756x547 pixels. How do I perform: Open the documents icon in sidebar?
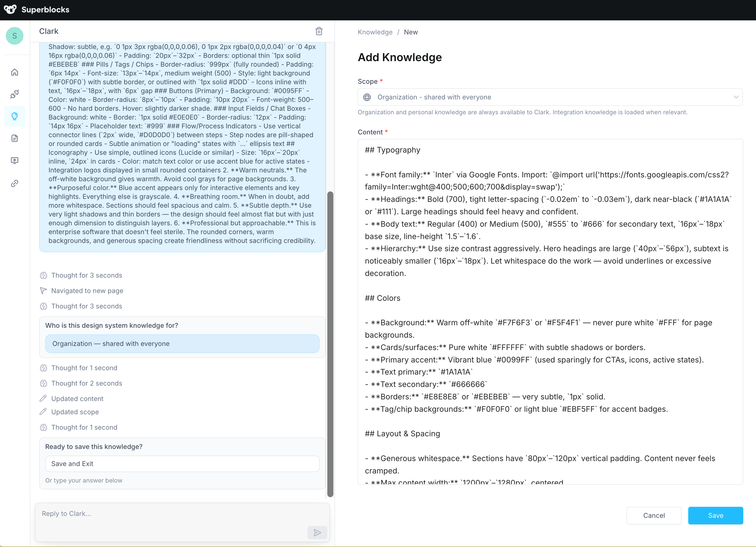coord(15,138)
